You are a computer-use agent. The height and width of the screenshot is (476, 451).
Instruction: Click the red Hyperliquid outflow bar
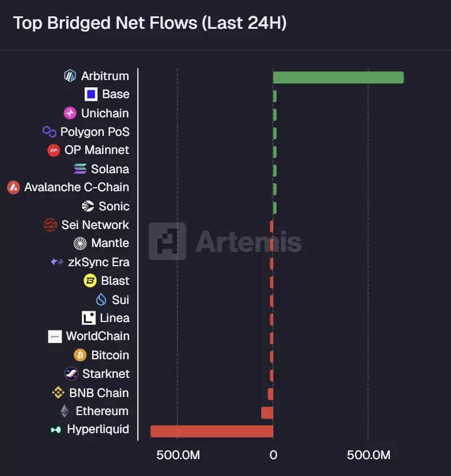212,431
